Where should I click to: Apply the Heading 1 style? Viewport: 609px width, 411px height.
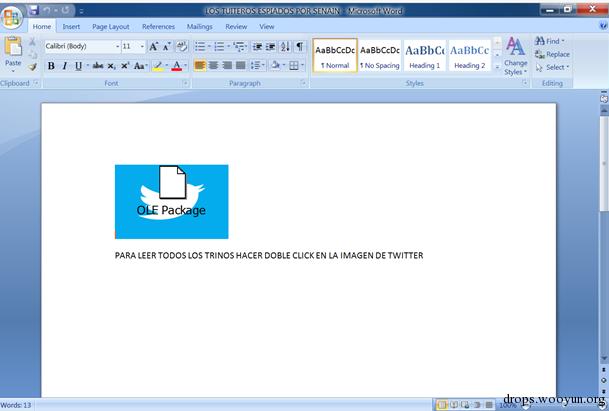[425, 55]
